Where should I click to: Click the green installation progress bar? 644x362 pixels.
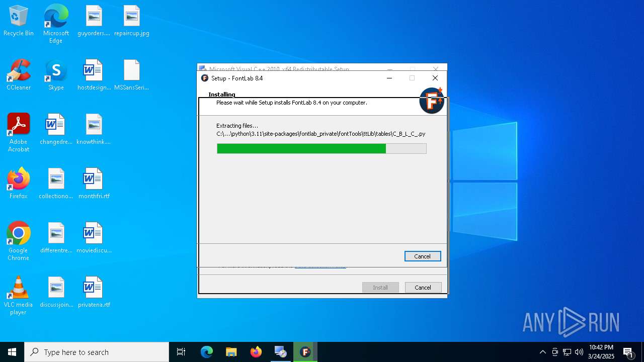pos(321,148)
